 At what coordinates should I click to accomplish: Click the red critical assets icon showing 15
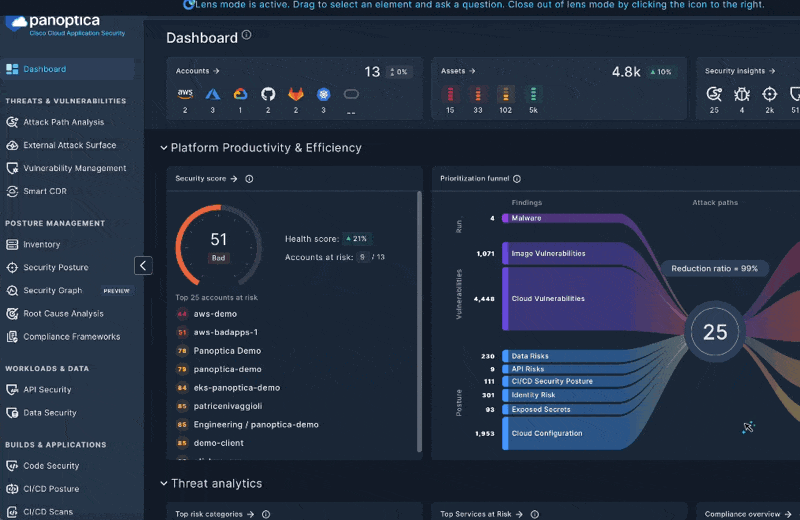pyautogui.click(x=450, y=94)
